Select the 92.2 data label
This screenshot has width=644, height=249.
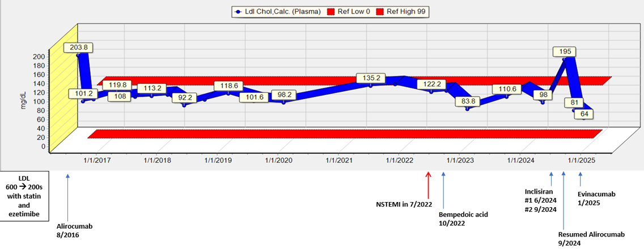(x=184, y=97)
